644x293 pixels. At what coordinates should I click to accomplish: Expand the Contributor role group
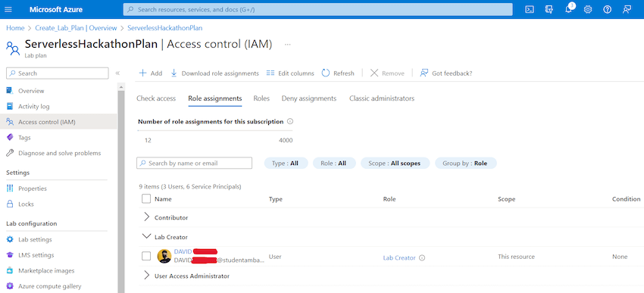[147, 217]
